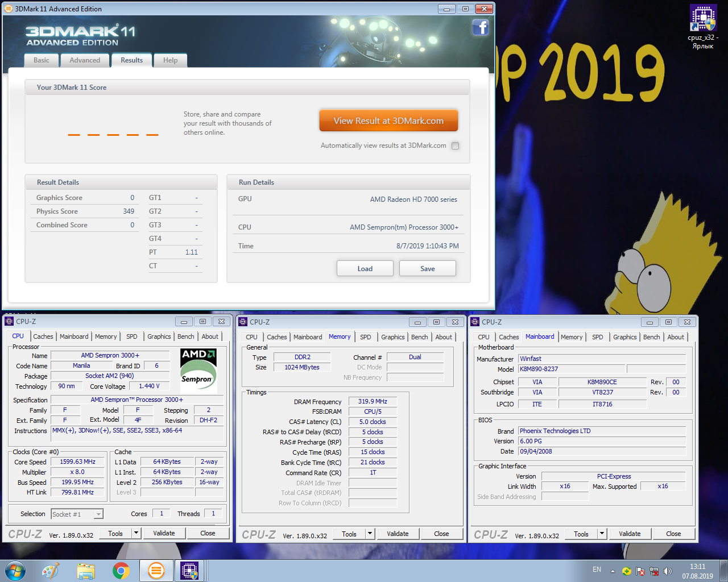Click the AMD Sempron logo in CPU-Z
This screenshot has height=582, width=728.
point(198,371)
